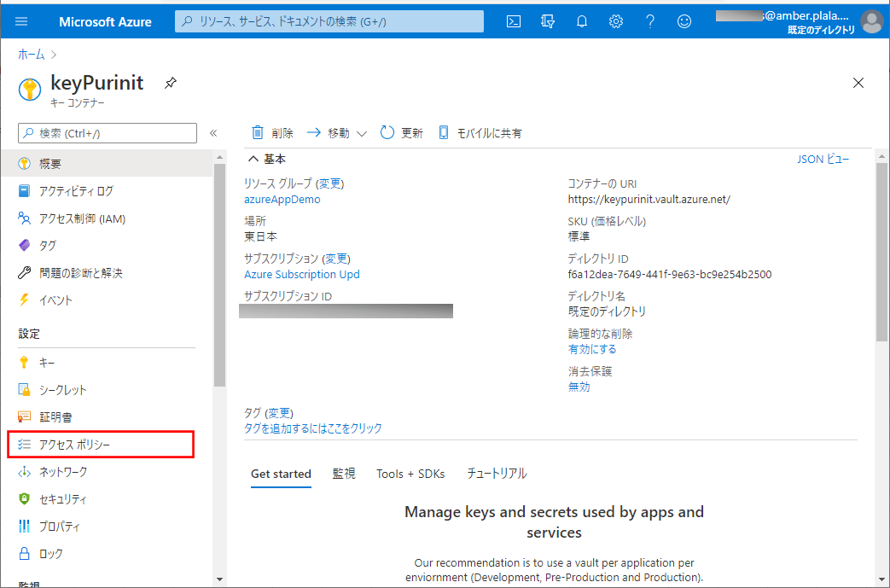This screenshot has height=588, width=890.
Task: Click the left menu scrollbar thumb
Action: [x=219, y=276]
